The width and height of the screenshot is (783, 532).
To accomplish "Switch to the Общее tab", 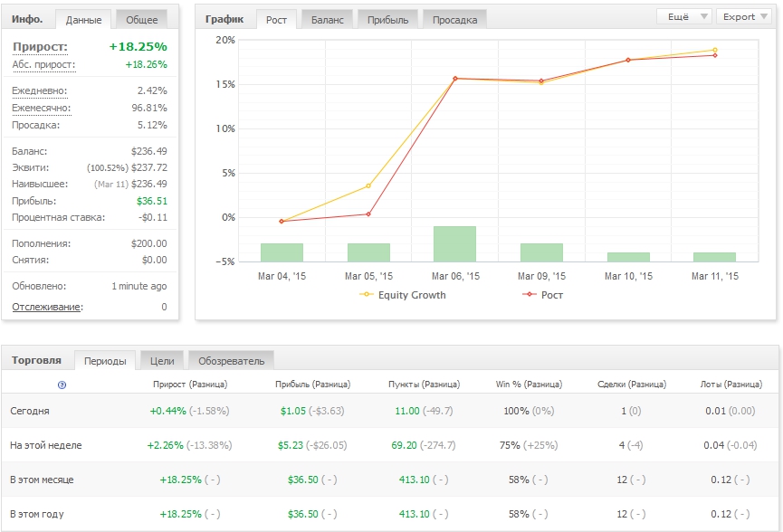I will (x=141, y=20).
